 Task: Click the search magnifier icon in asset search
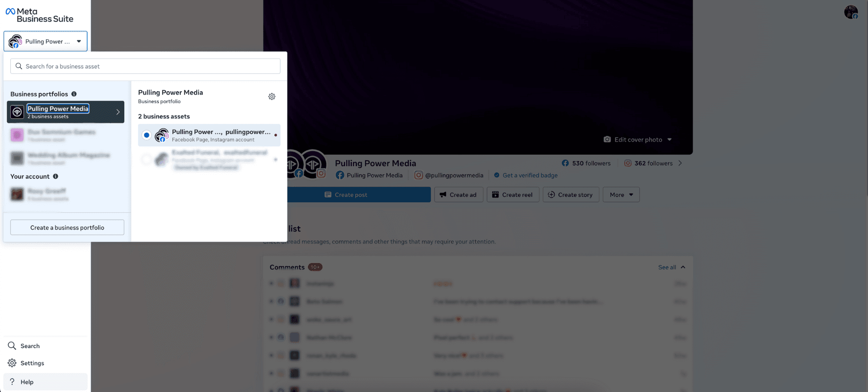[x=19, y=66]
